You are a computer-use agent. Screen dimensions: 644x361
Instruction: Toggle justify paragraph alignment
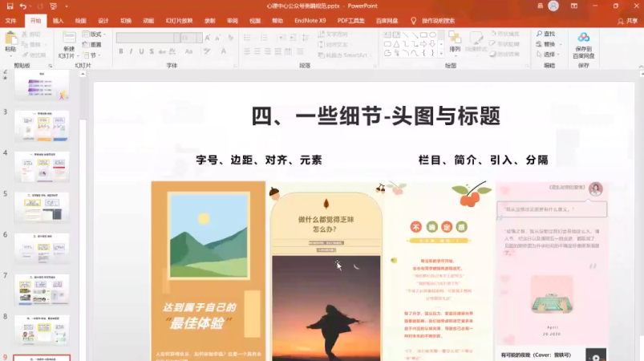[x=277, y=51]
